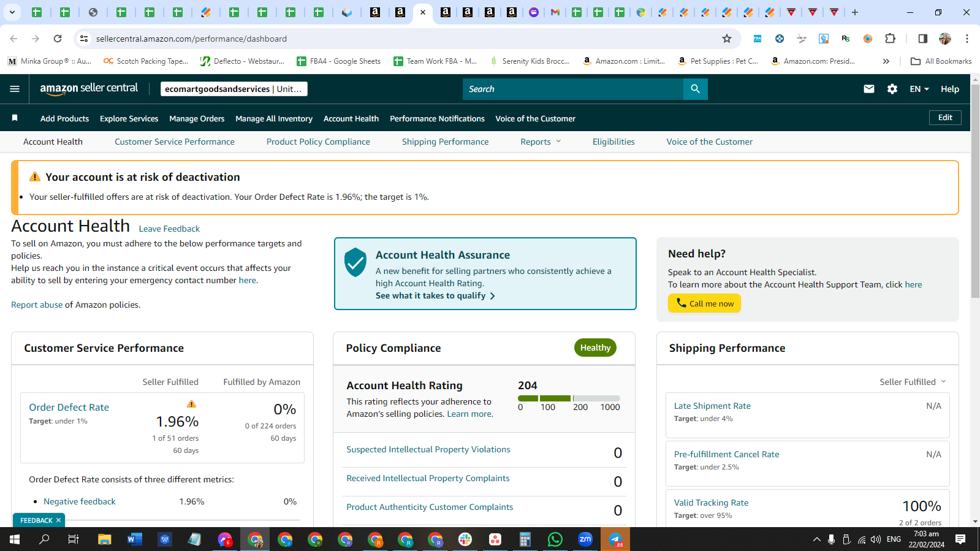Open the Seller Fulfilled dropdown in Shipping Performance

click(x=913, y=382)
